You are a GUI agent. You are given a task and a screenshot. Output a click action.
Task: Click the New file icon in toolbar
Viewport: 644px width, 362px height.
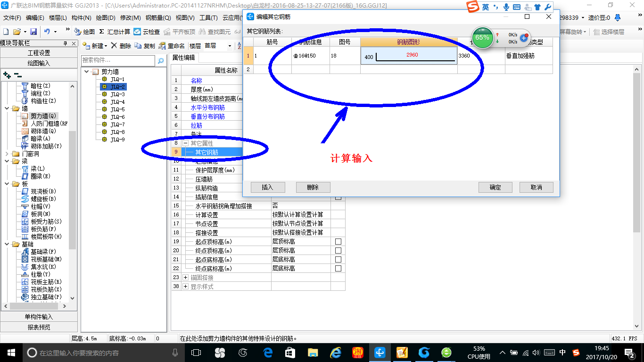6,32
